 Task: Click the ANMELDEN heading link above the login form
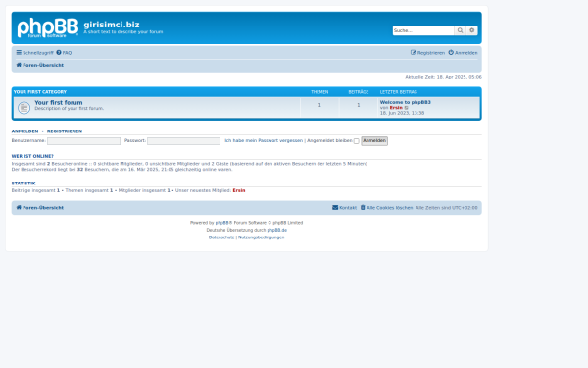pyautogui.click(x=24, y=131)
